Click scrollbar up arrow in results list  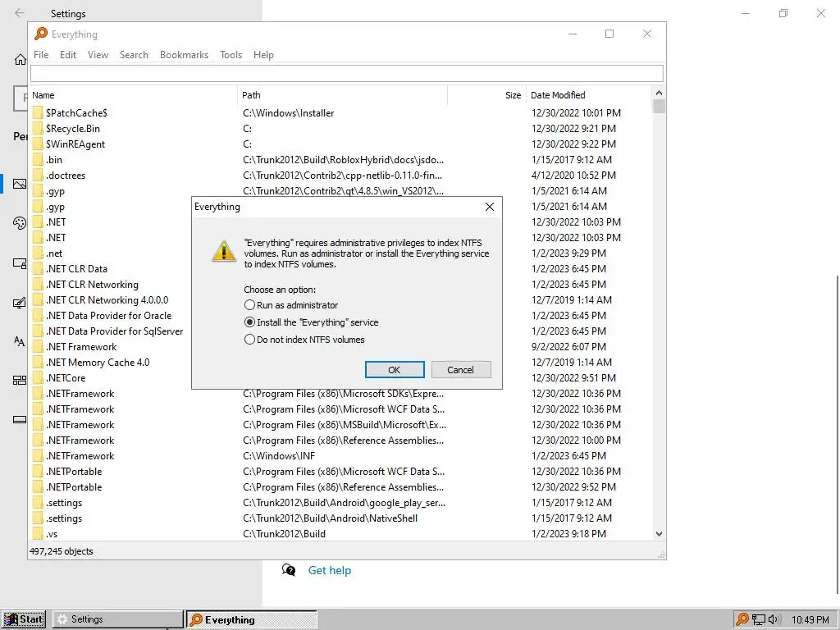coord(659,93)
